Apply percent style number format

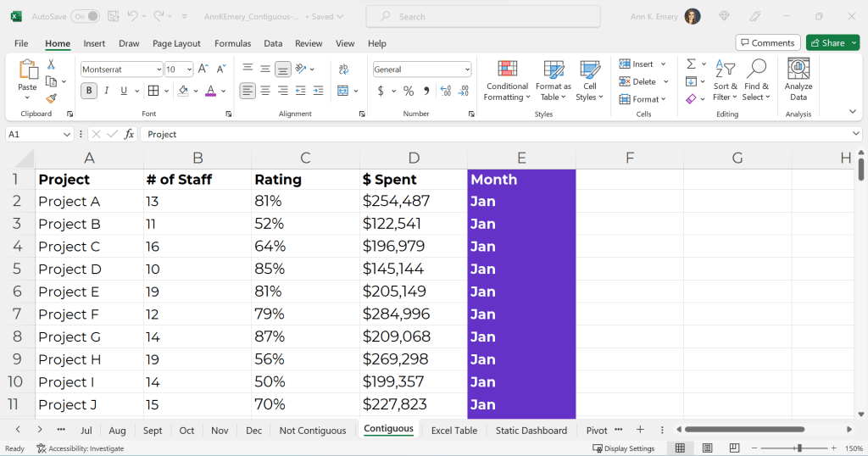pos(409,91)
